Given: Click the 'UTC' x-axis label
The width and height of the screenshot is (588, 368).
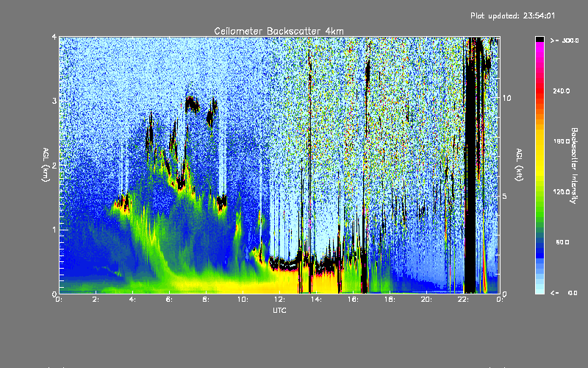Looking at the screenshot, I should click(x=279, y=311).
